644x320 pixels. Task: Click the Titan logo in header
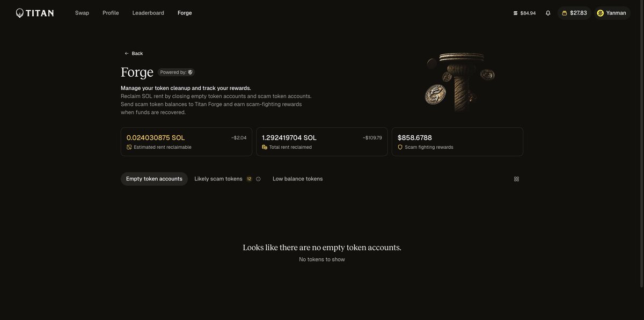pos(35,13)
